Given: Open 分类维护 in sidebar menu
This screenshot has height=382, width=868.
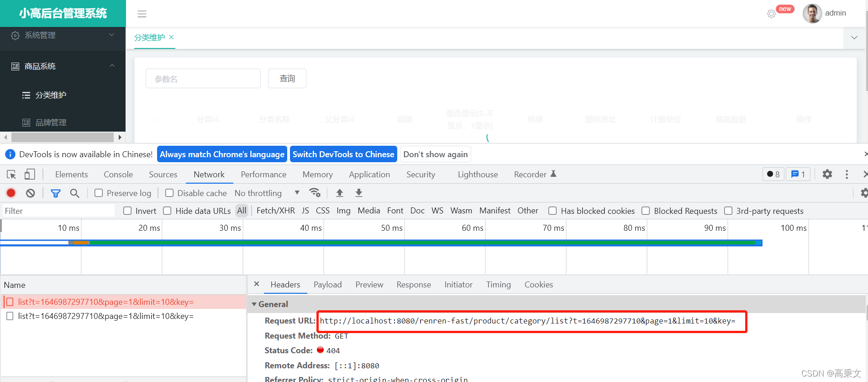Looking at the screenshot, I should (51, 95).
